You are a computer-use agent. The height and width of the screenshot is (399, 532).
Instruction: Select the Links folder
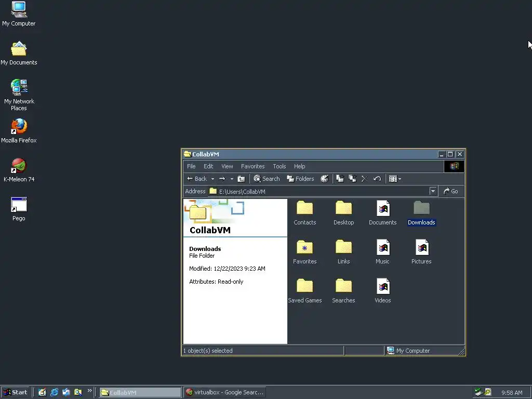click(x=344, y=252)
